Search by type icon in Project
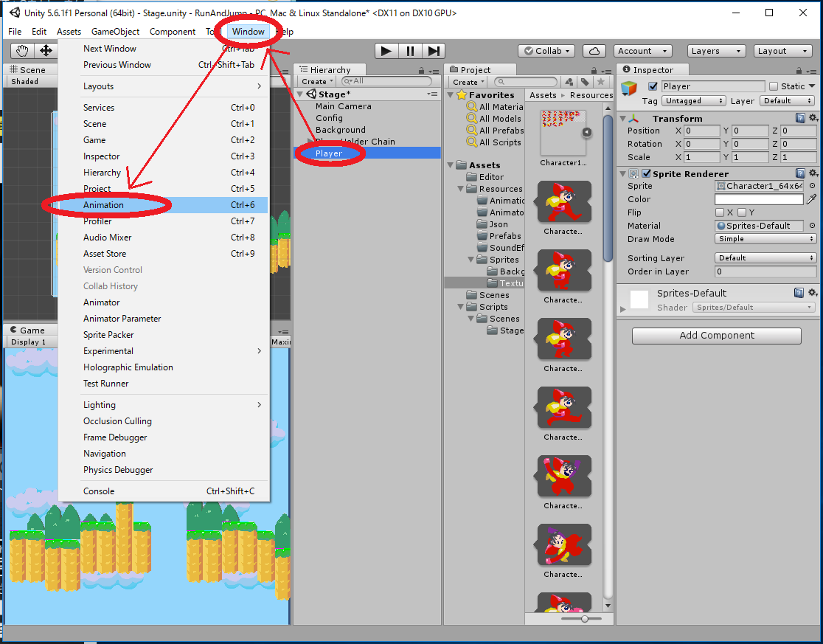Viewport: 823px width, 644px height. (x=569, y=82)
